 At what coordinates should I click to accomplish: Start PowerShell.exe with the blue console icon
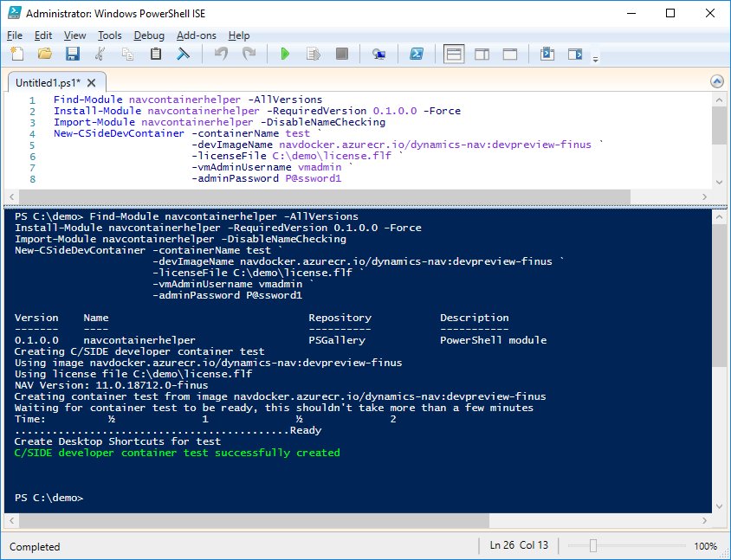(417, 54)
